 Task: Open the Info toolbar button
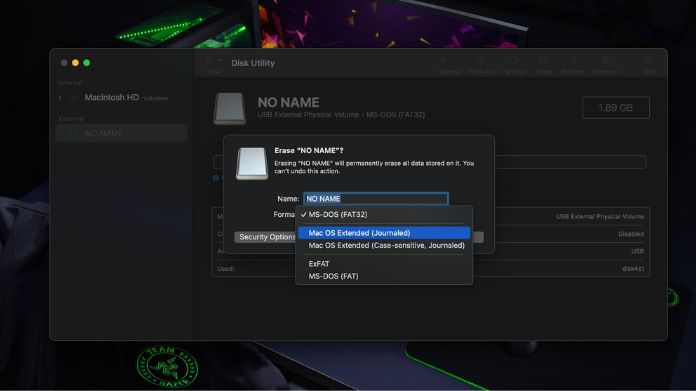[649, 65]
